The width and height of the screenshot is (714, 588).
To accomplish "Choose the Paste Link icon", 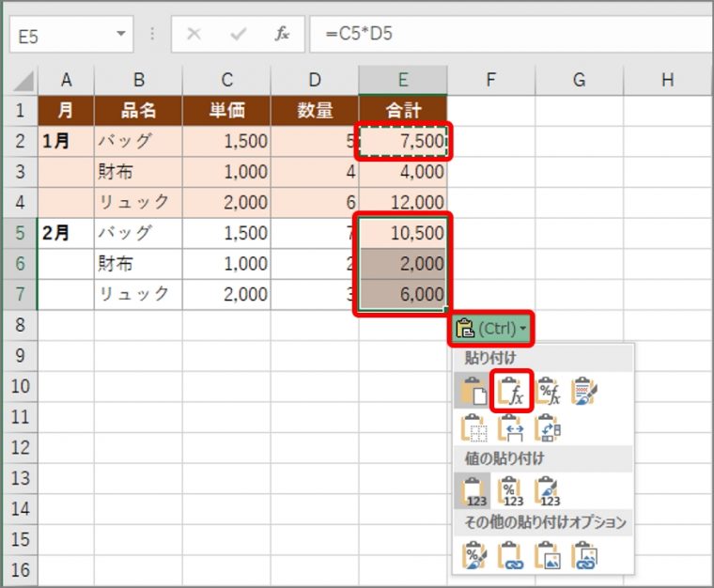I will (511, 555).
